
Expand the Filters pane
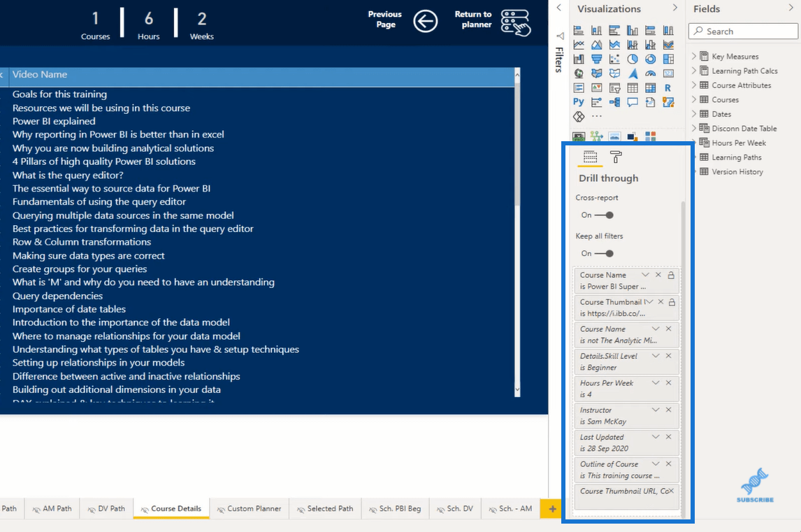(559, 8)
